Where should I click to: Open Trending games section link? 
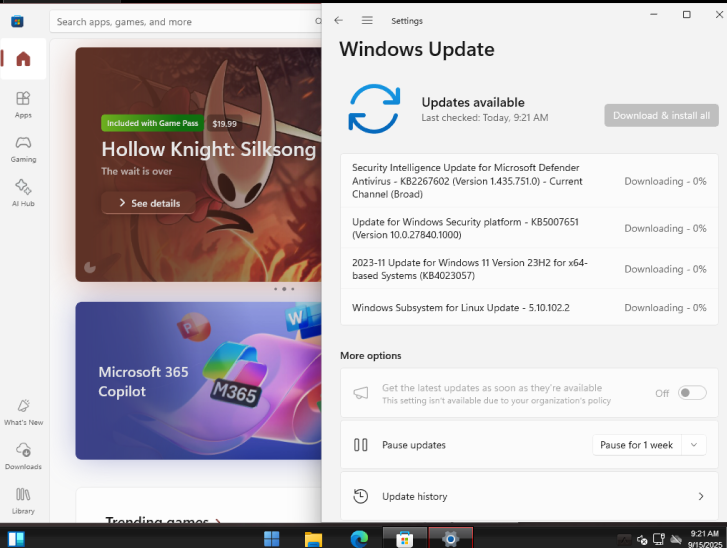(163, 520)
